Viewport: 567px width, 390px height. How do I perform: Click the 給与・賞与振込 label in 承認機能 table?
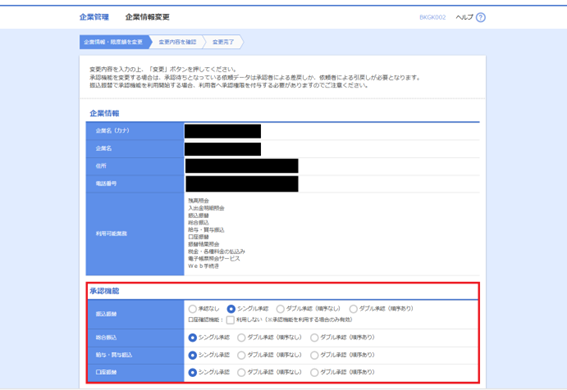point(114,355)
